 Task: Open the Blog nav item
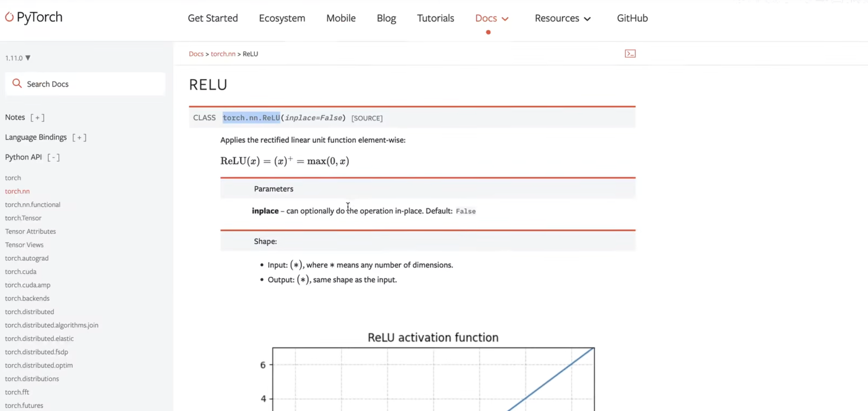(x=386, y=18)
